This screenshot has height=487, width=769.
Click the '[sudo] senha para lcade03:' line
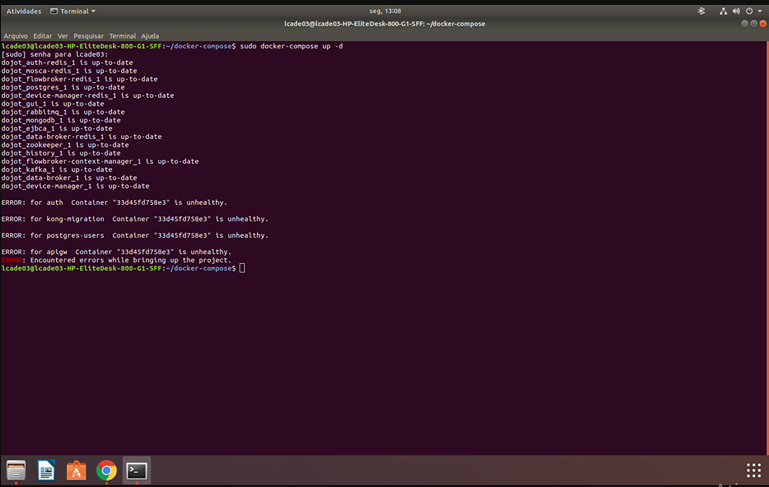54,54
